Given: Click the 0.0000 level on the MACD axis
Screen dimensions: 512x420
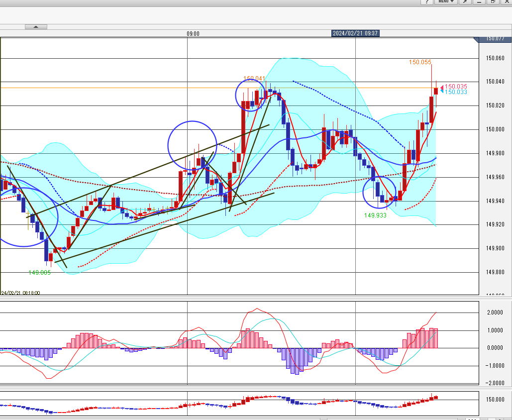Looking at the screenshot, I should (495, 347).
